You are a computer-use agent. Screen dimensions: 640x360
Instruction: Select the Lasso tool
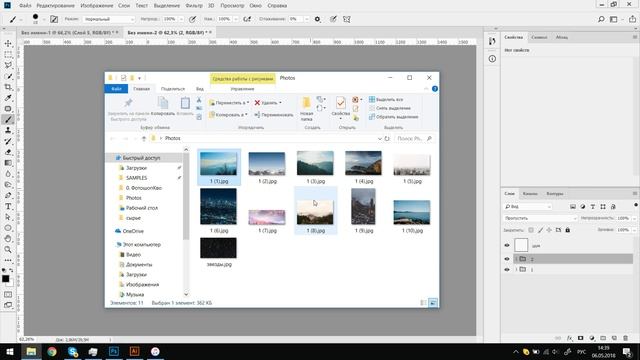click(8, 65)
